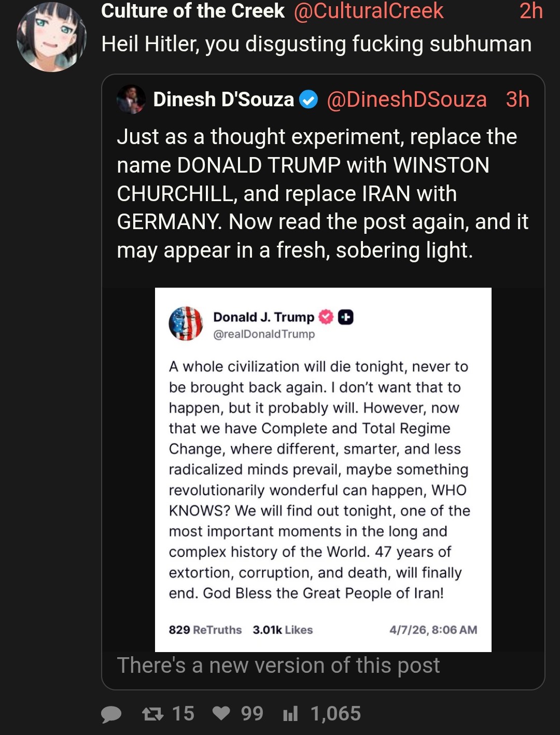Viewport: 560px width, 735px height.
Task: Click the reply speech bubble icon
Action: click(111, 714)
